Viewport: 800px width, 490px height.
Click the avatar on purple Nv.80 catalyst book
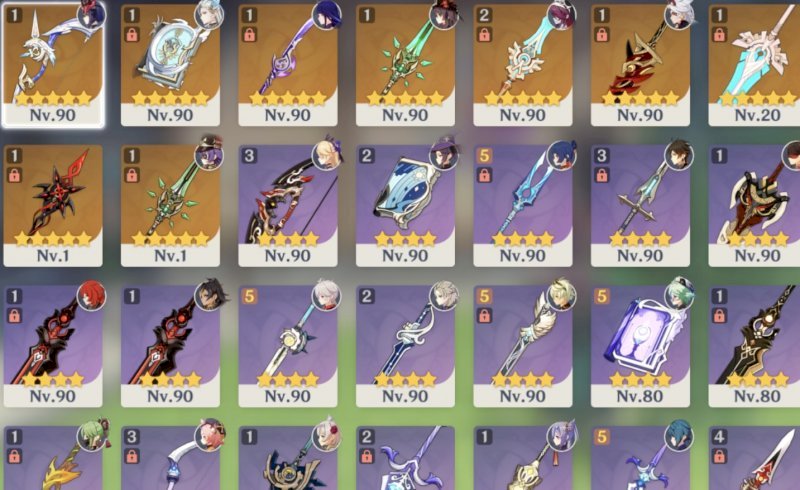[679, 295]
